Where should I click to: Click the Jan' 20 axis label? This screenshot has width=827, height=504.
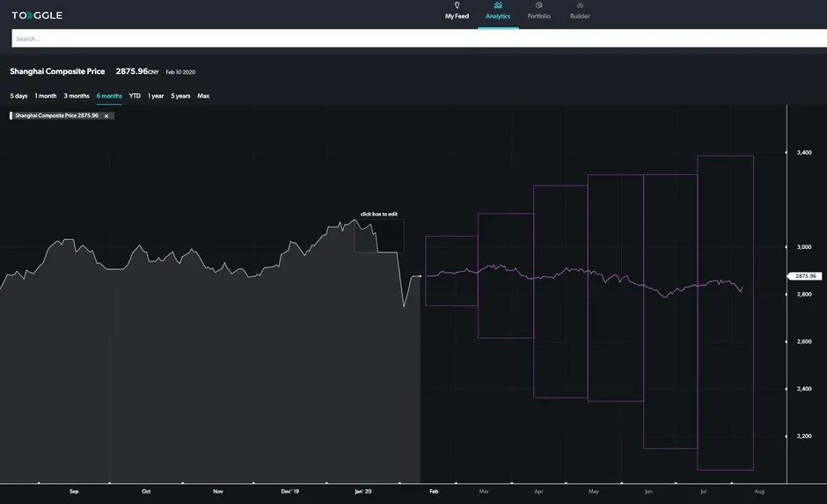coord(362,492)
